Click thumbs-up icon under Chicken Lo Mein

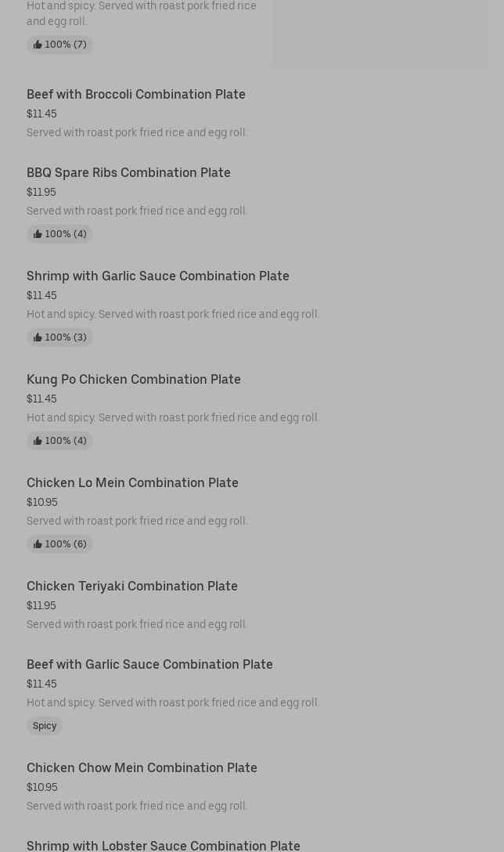point(38,544)
